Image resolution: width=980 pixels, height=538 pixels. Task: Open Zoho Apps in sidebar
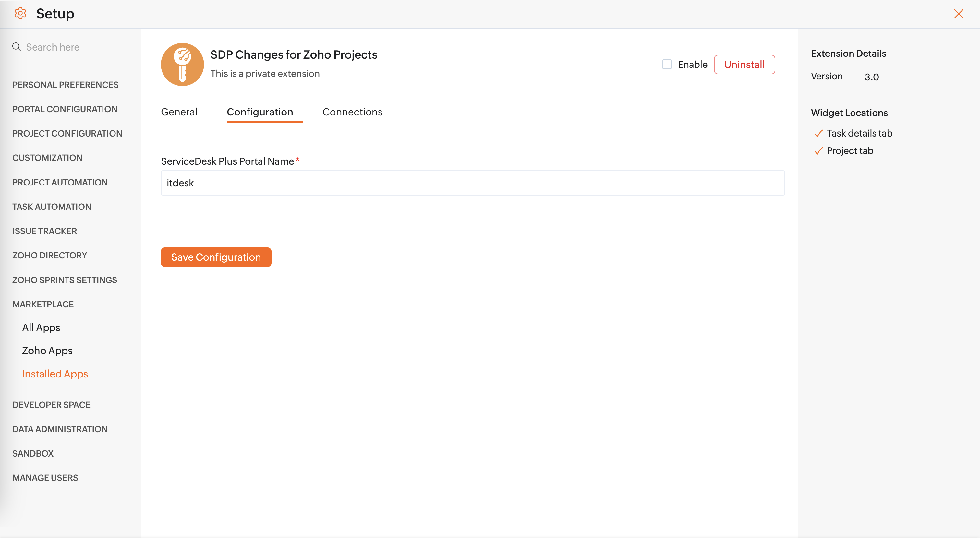click(47, 351)
